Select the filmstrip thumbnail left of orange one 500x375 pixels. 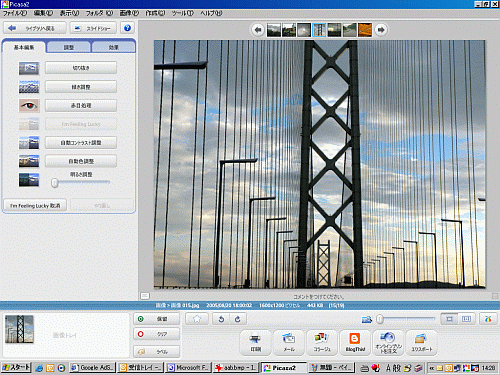point(350,30)
